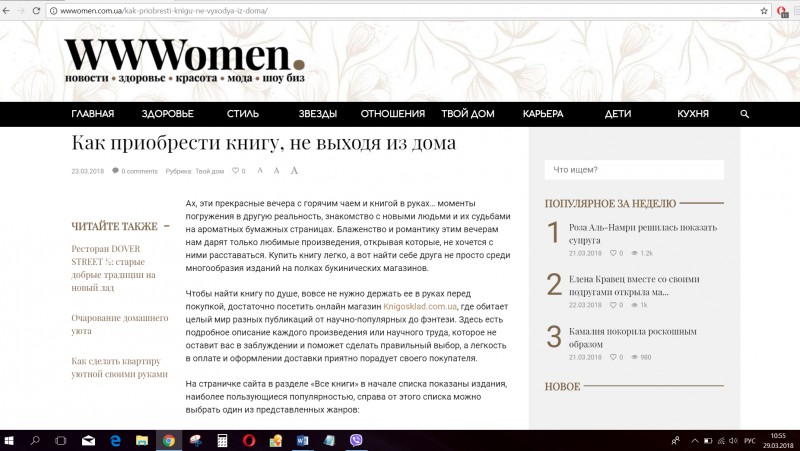Screen dimensions: 800x451
Task: Open the ТВОЙ ДОМ menu item
Action: tap(468, 114)
